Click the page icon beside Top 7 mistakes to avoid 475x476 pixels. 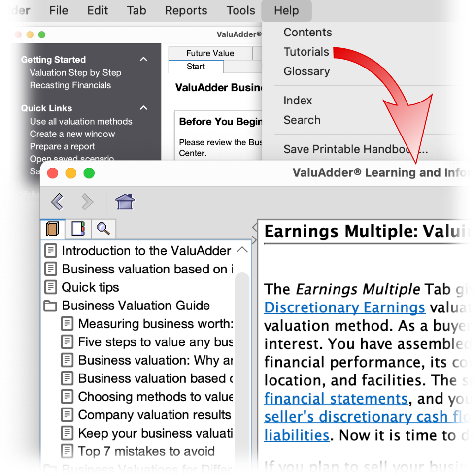[67, 451]
